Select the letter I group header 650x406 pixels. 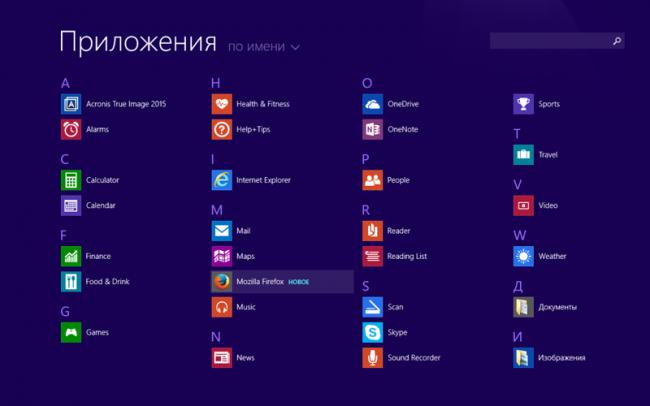point(213,159)
